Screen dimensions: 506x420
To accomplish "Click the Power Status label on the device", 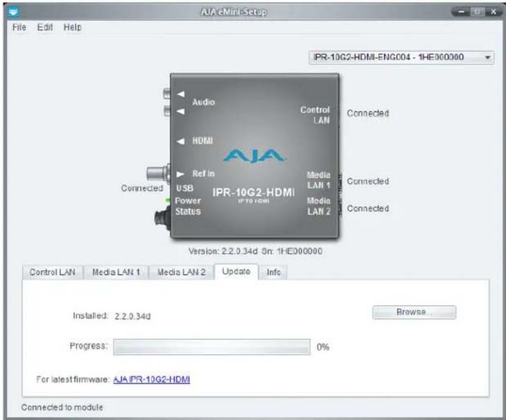I will 188,206.
